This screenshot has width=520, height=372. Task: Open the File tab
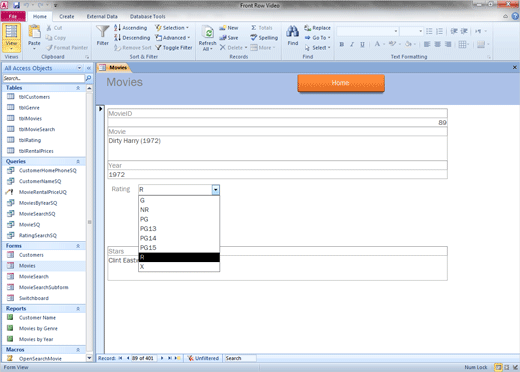click(x=13, y=16)
